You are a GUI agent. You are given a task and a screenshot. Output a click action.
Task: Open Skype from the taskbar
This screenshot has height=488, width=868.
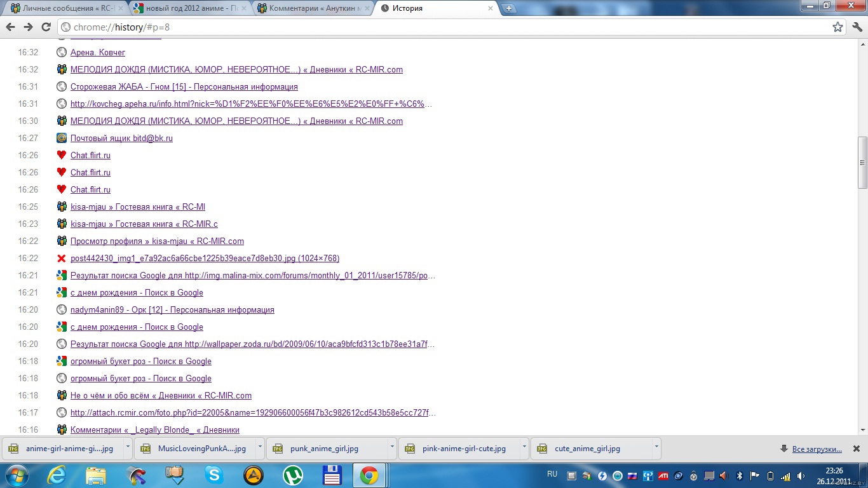pos(214,475)
